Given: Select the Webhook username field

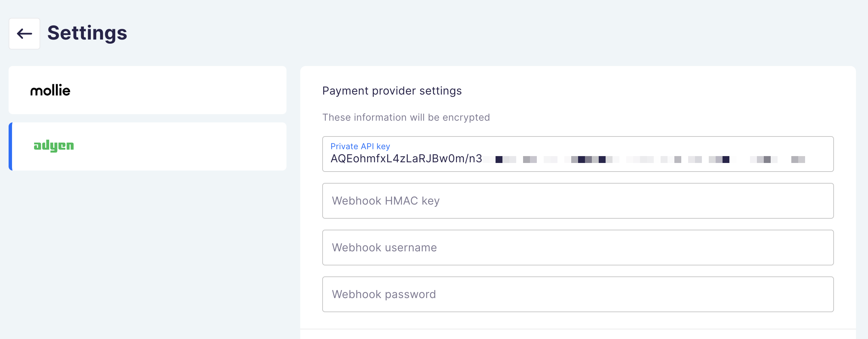Looking at the screenshot, I should click(578, 248).
